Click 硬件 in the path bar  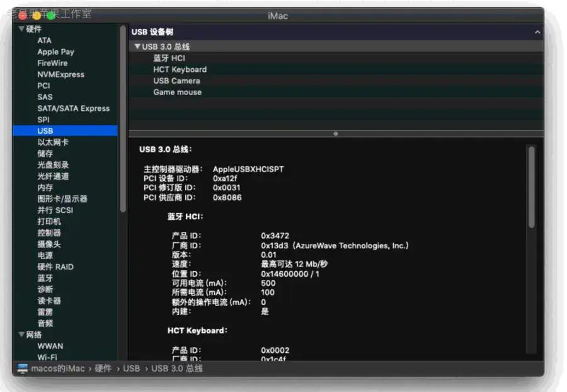(103, 369)
